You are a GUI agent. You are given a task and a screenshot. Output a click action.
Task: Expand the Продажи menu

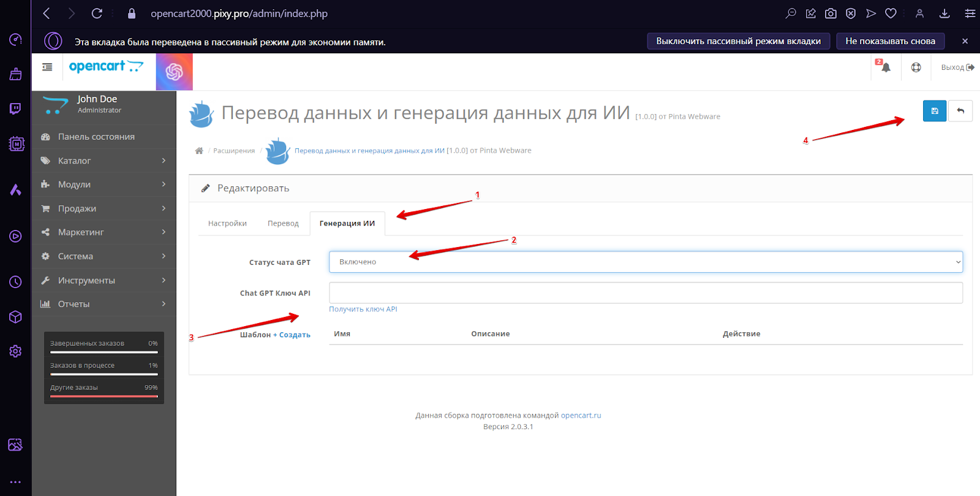point(104,208)
